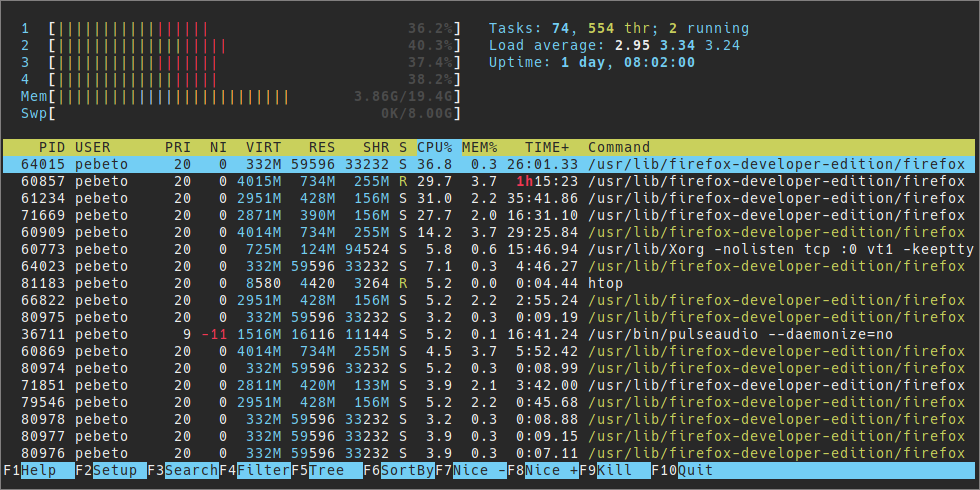
Task: Activate F3 Search
Action: coord(182,470)
